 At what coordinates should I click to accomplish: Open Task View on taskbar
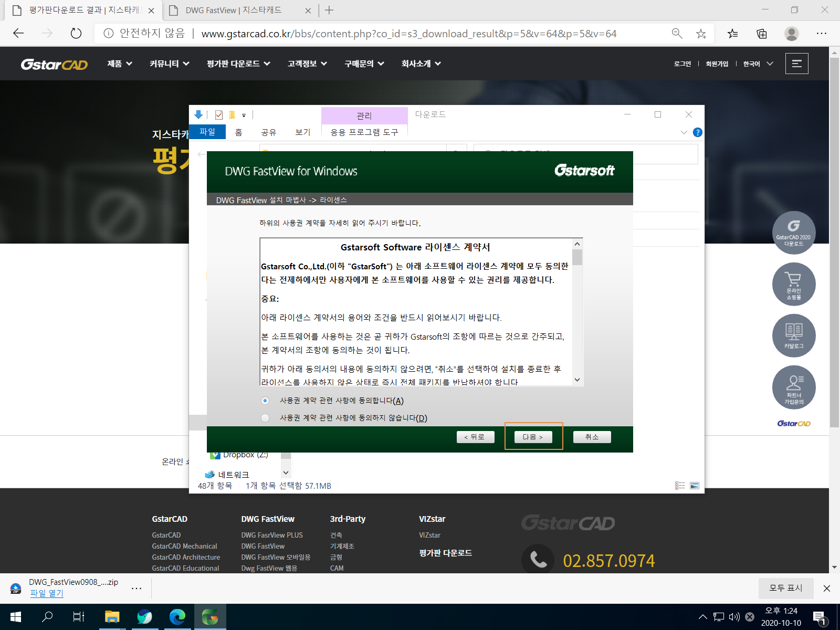click(x=79, y=617)
